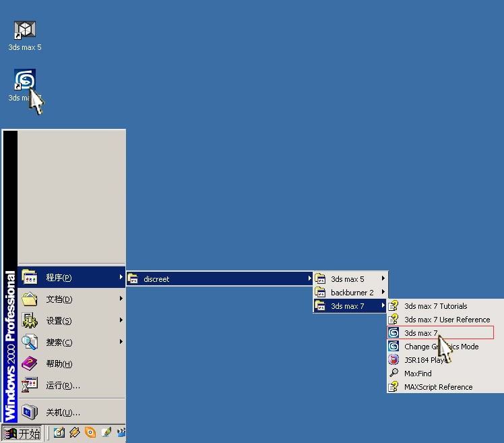Expand the Programs submenu arrow
Image resolution: width=504 pixels, height=443 pixels.
121,276
